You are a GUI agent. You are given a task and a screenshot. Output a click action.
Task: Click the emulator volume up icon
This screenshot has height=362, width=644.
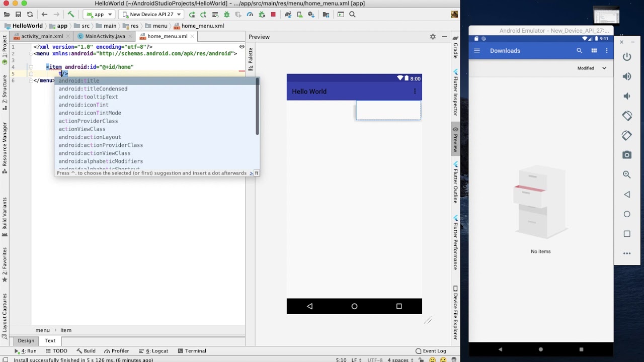(627, 76)
